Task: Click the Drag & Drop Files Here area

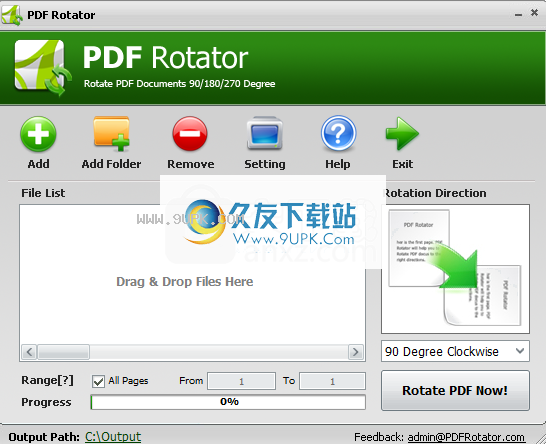Action: [x=185, y=281]
